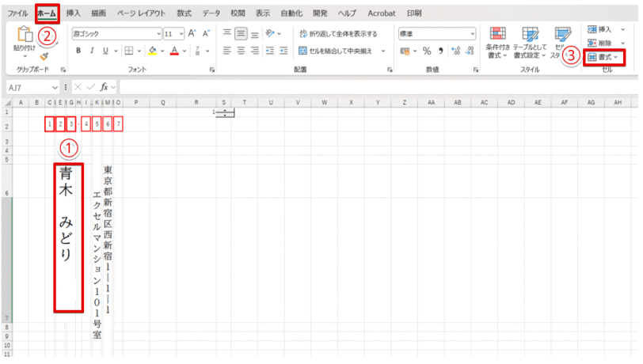Decrease decimal places

tap(470, 51)
